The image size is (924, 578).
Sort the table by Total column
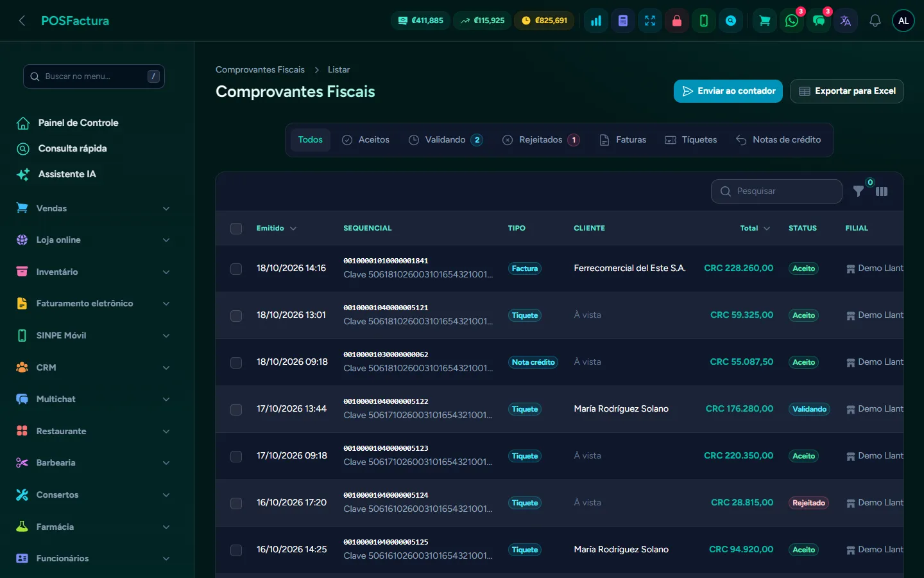755,228
